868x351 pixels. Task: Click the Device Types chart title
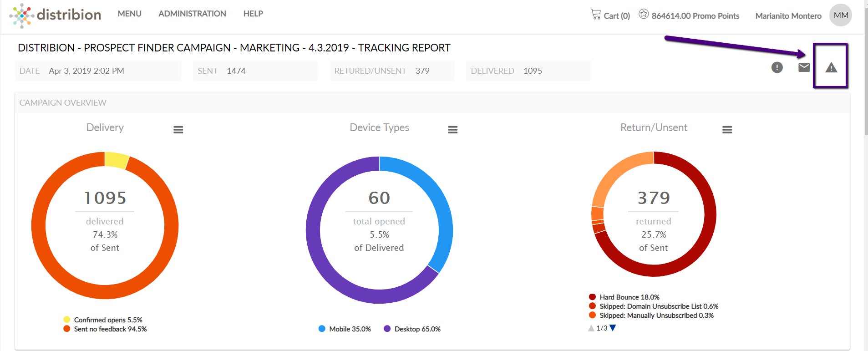pyautogui.click(x=380, y=127)
